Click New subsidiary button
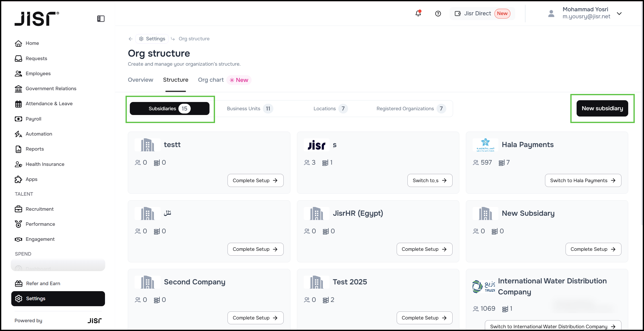 [x=602, y=108]
